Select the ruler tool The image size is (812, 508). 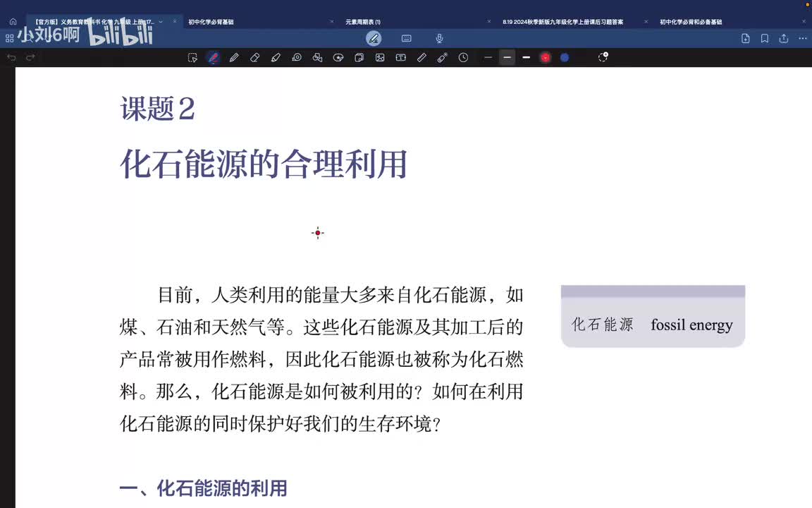coord(422,58)
